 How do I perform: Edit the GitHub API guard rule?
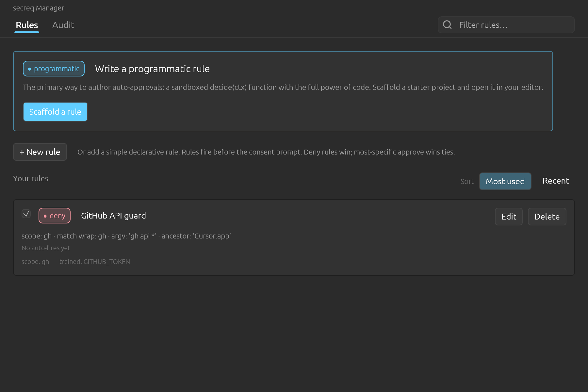pyautogui.click(x=509, y=217)
